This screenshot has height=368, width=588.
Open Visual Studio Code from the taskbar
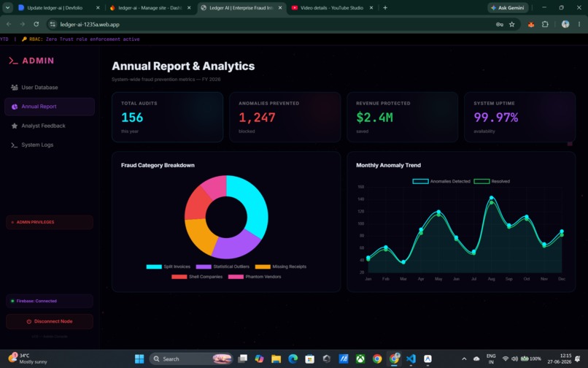pos(411,359)
